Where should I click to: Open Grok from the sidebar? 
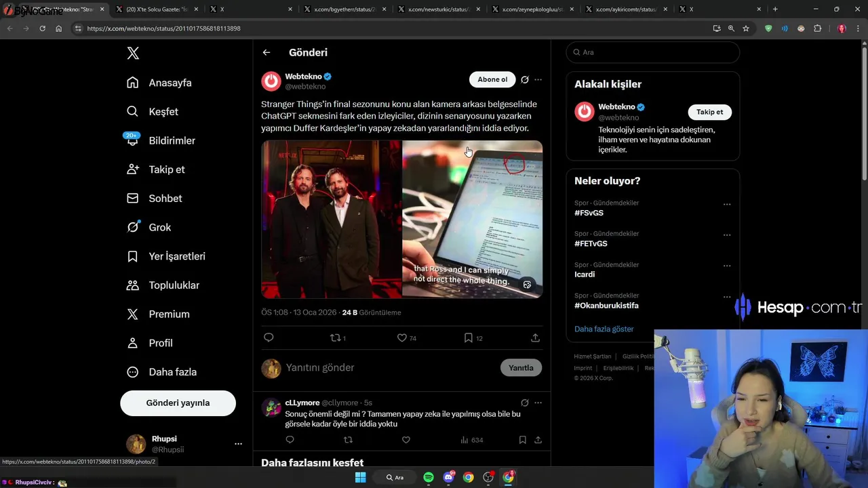(149, 227)
